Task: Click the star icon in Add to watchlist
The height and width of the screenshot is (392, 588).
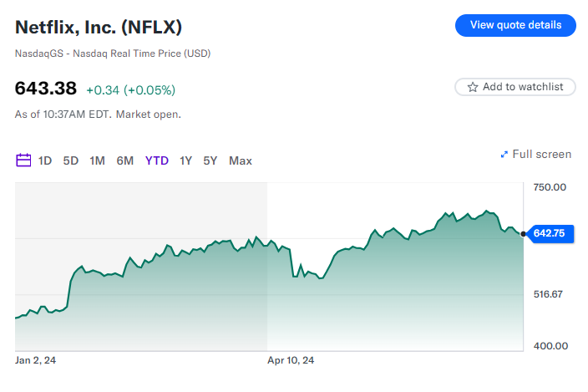Action: (x=473, y=87)
